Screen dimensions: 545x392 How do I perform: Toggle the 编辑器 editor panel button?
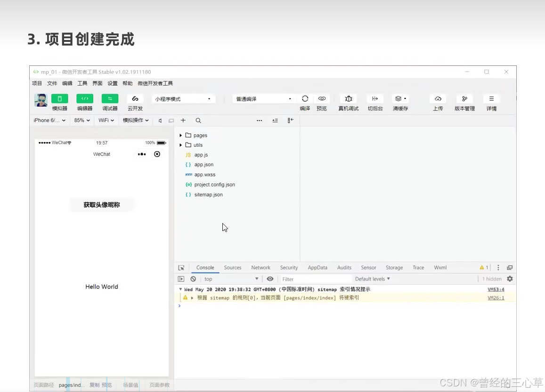(x=85, y=99)
